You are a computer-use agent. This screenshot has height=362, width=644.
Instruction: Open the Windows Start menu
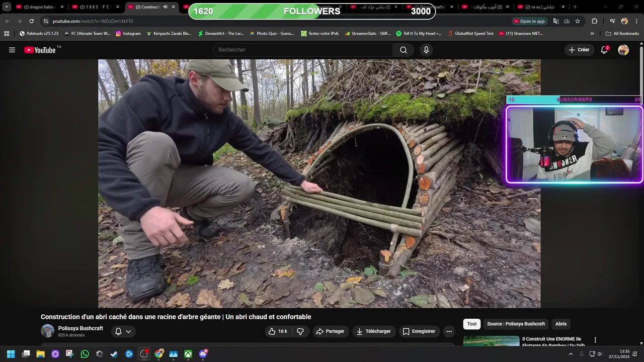pos(11,354)
